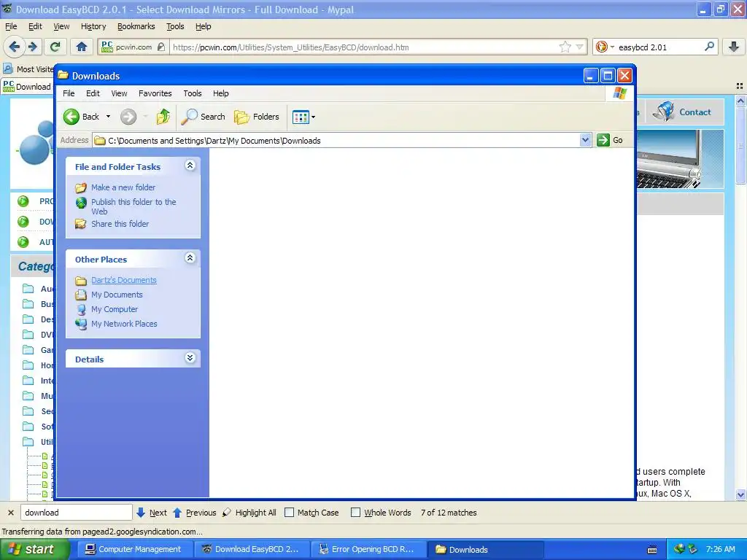Viewport: 747px width, 560px height.
Task: Open My Network Places link
Action: (124, 324)
